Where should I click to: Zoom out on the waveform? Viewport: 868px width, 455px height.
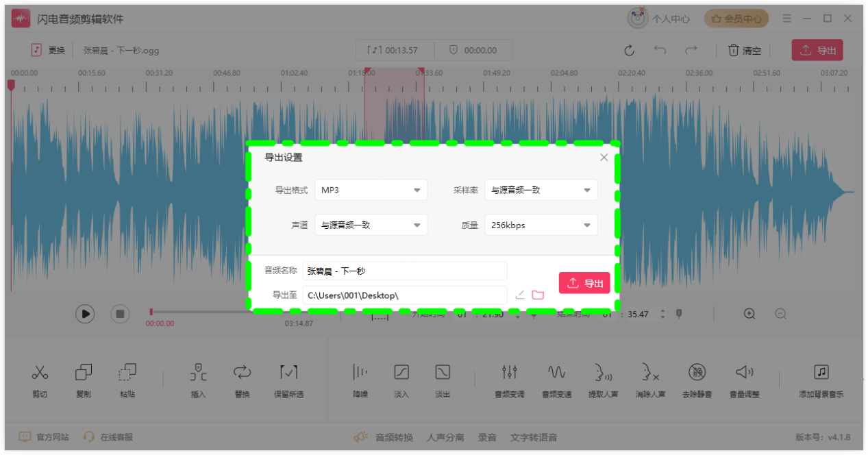tap(780, 314)
